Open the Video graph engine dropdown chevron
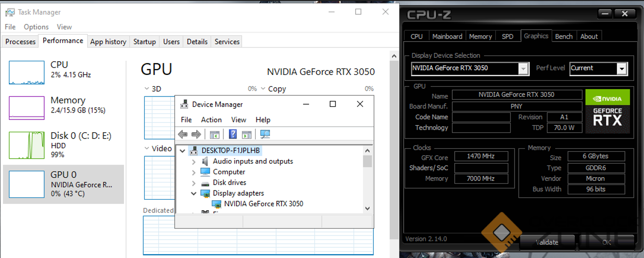644x258 pixels. pos(147,148)
